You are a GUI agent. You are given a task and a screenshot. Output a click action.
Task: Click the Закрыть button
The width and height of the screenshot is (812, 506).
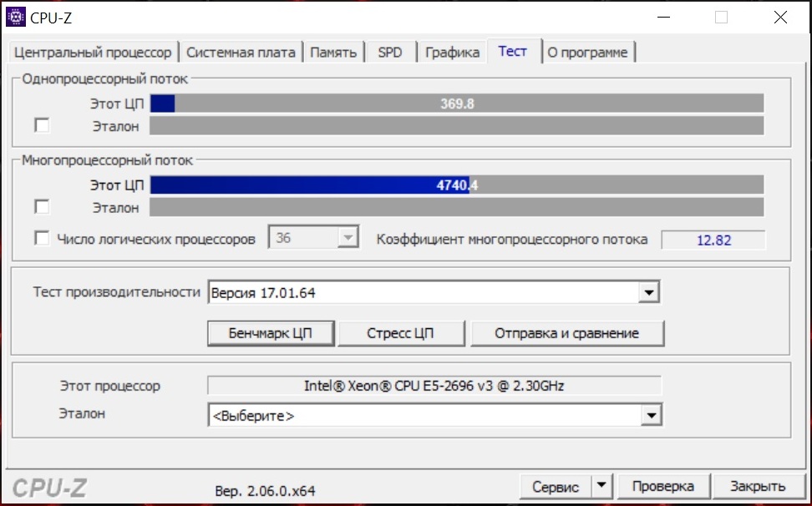point(758,486)
